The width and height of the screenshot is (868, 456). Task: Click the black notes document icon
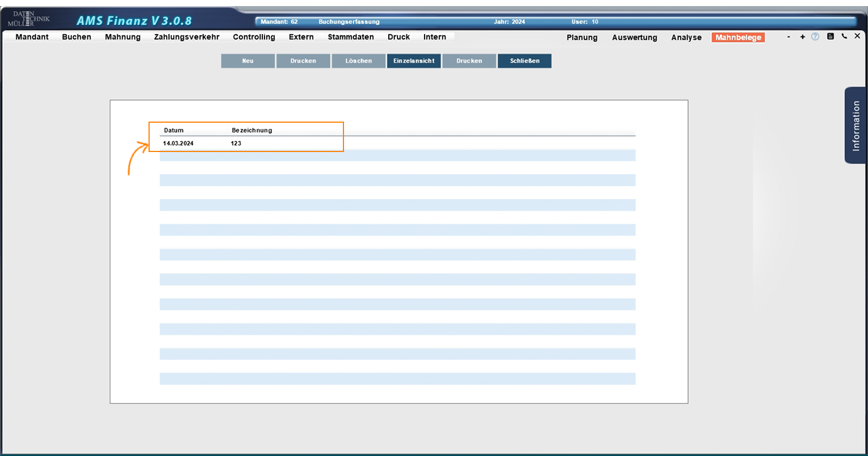[830, 36]
